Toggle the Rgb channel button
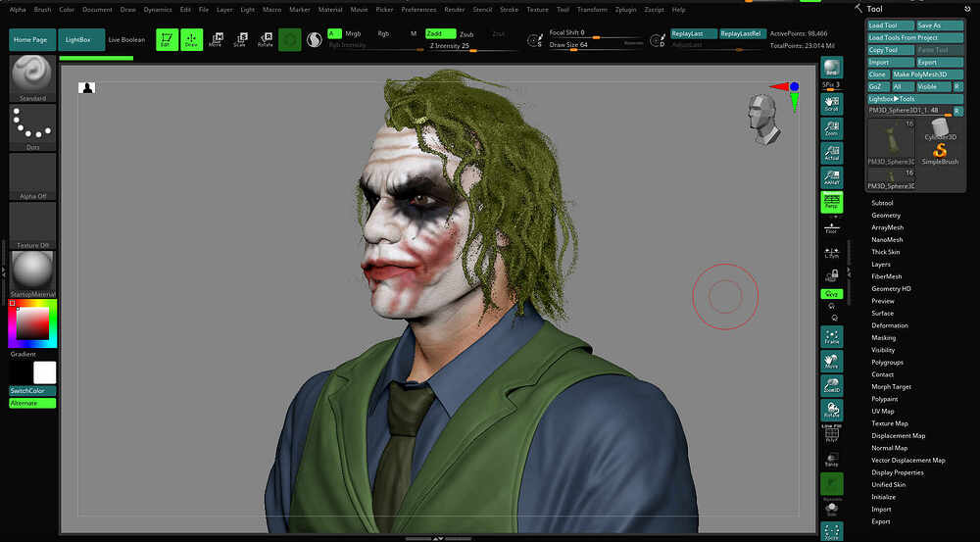Screen dimensions: 980x542 384,33
